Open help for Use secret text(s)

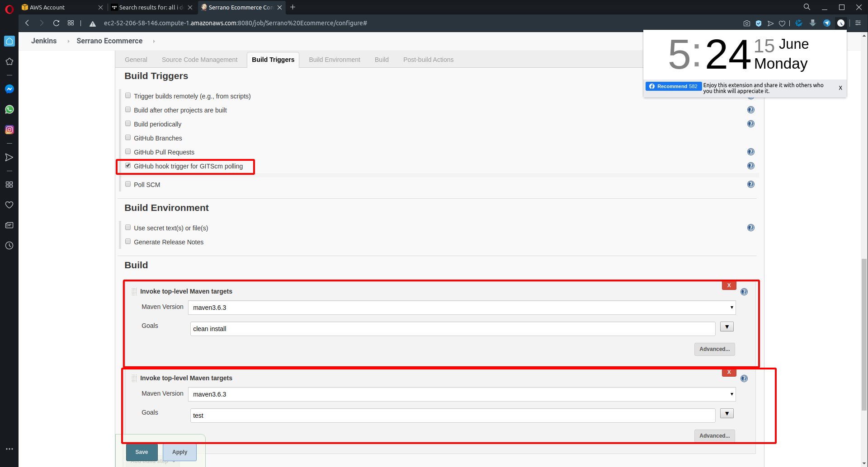(x=751, y=228)
